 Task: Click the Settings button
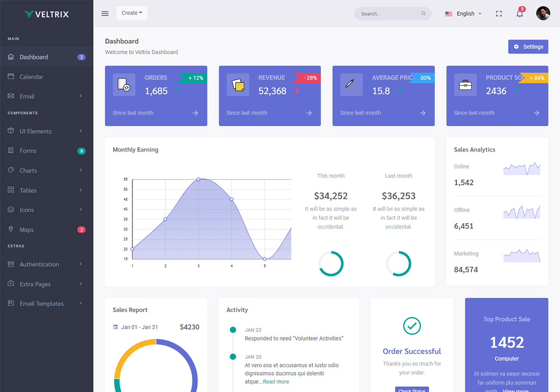(x=528, y=47)
